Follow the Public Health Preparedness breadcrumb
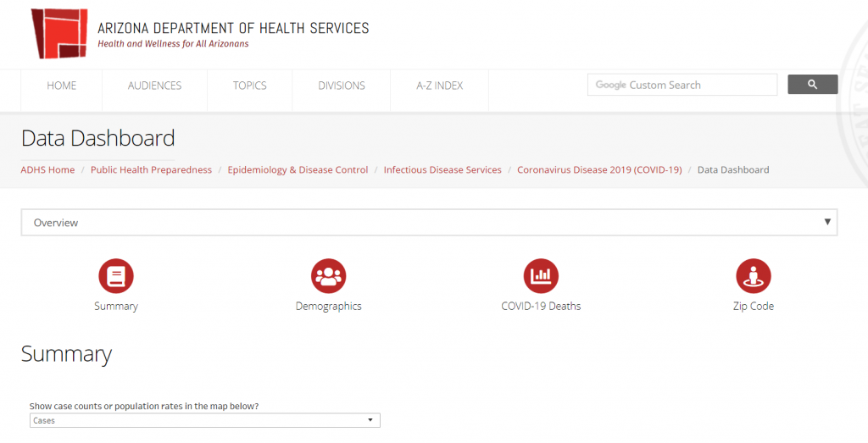Screen dimensions: 868x443 point(151,169)
